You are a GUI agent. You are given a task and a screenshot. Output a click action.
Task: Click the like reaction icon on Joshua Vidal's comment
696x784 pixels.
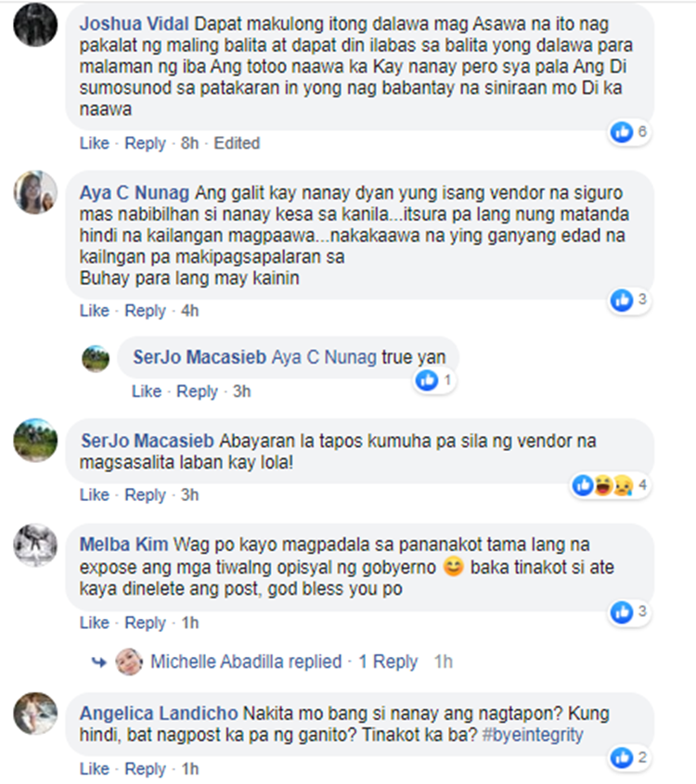(622, 132)
